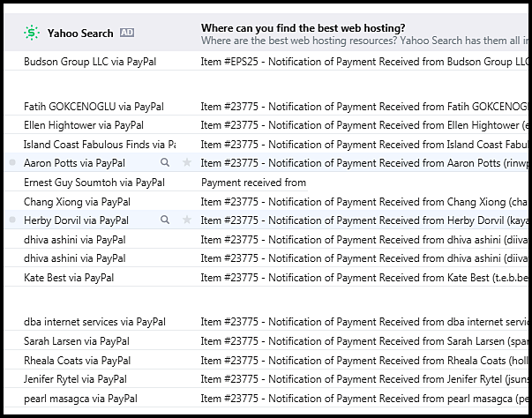Open subject mentioning Kate Best payment
The width and height of the screenshot is (532, 418).
tap(364, 278)
